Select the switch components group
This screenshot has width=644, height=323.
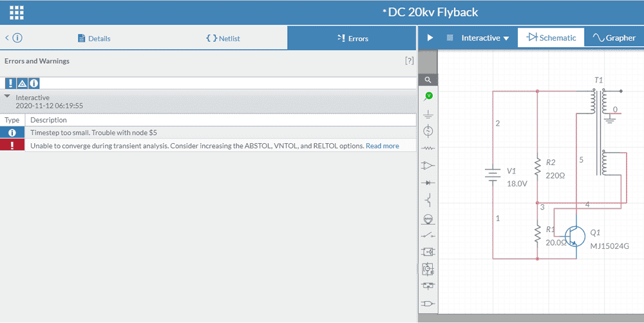(x=428, y=235)
